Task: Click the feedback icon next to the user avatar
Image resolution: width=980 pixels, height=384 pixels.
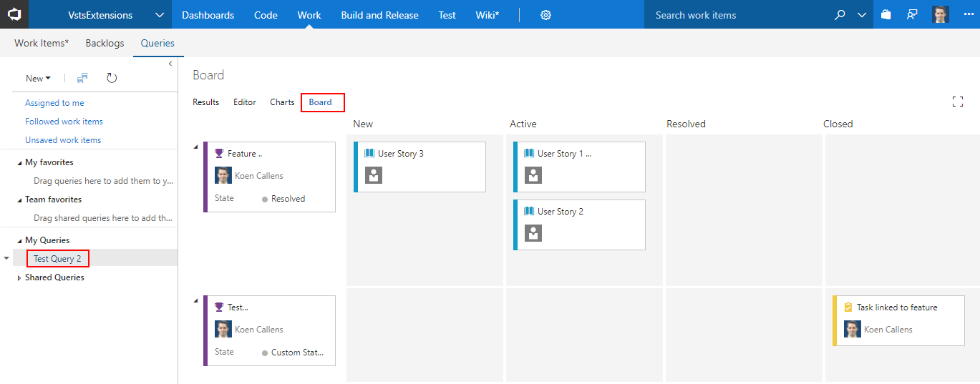Action: point(912,14)
